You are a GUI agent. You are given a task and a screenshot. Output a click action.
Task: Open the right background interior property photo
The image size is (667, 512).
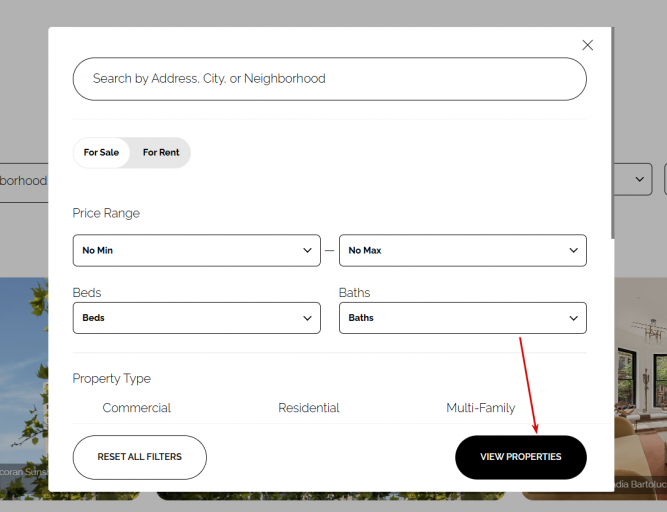pos(640,380)
